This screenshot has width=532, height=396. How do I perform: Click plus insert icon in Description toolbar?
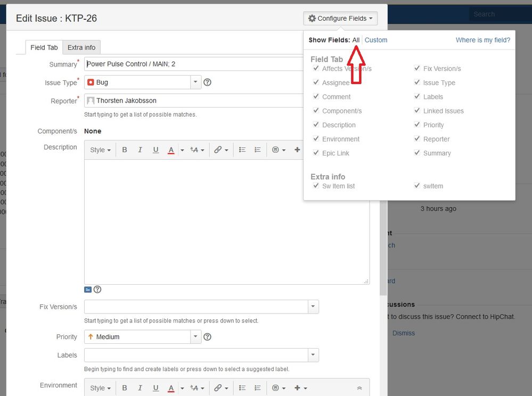coord(297,150)
